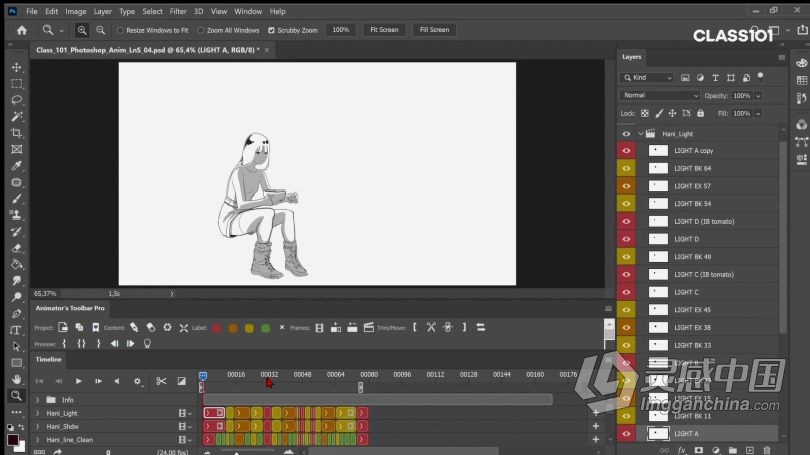Enable Zoom All Windows checkbox
This screenshot has width=810, height=455.
201,30
